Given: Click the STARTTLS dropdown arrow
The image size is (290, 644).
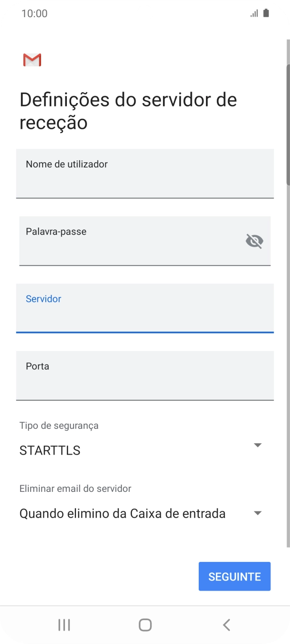Looking at the screenshot, I should click(x=258, y=445).
